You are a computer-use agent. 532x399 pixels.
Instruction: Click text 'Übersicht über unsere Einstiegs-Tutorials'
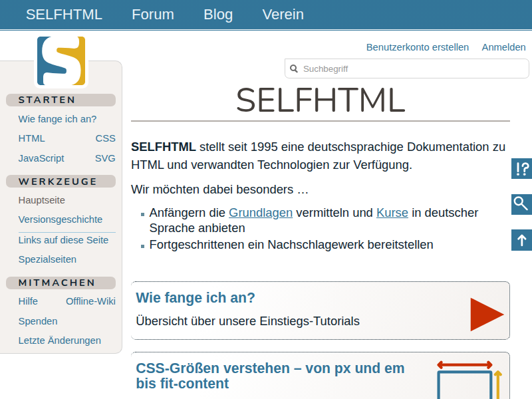[x=247, y=321]
